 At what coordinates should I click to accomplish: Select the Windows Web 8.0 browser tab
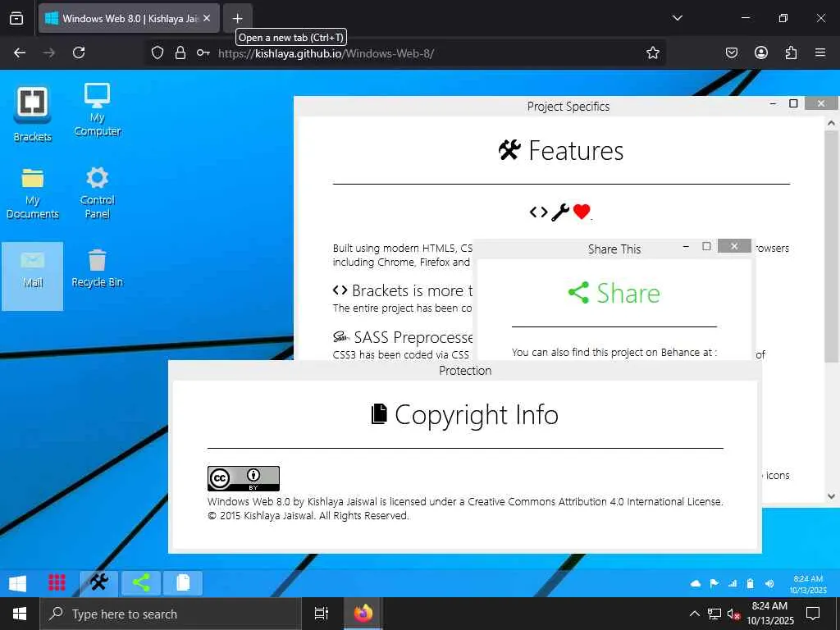129,18
